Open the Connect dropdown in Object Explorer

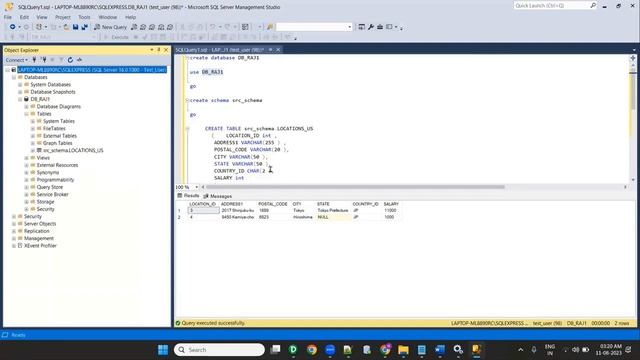(17, 60)
